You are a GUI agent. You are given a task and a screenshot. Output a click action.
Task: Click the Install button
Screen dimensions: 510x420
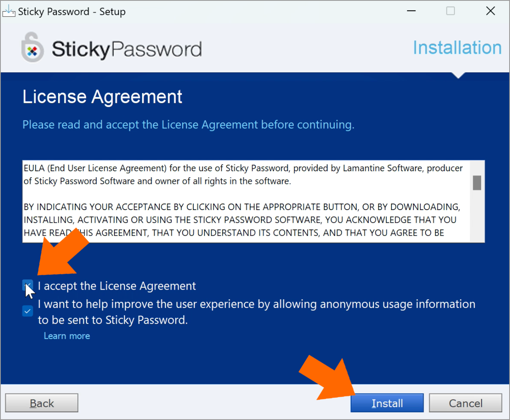coord(387,403)
